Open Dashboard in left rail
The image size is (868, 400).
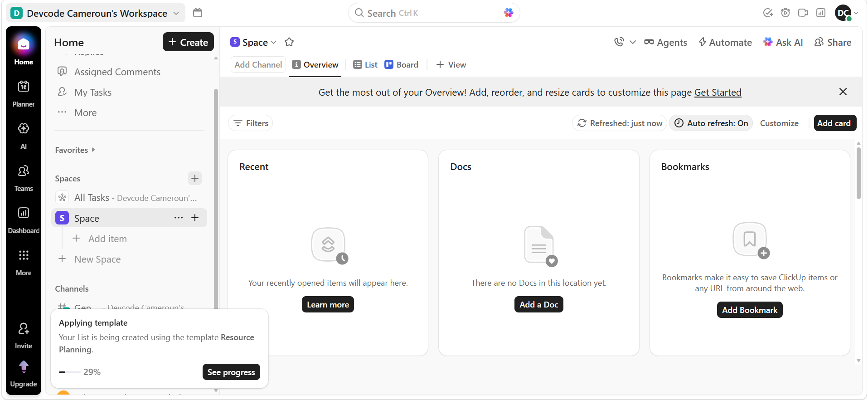tap(24, 220)
